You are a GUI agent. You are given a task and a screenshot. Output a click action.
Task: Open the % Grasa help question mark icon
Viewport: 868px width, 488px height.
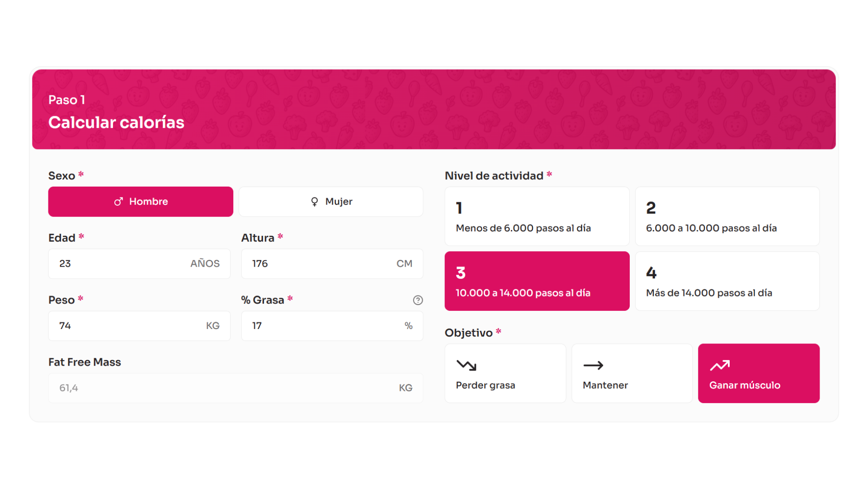coord(418,300)
